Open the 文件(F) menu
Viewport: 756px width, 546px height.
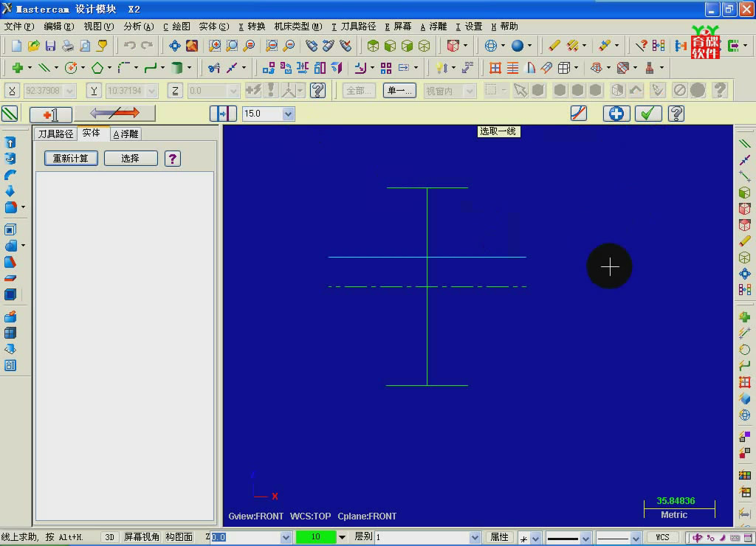pyautogui.click(x=19, y=27)
